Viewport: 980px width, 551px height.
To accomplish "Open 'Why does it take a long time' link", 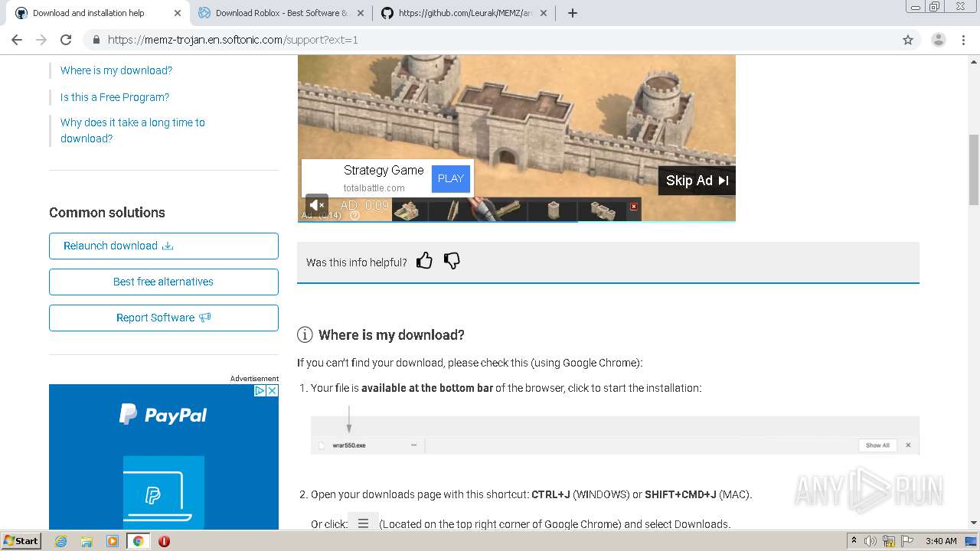I will (x=132, y=130).
